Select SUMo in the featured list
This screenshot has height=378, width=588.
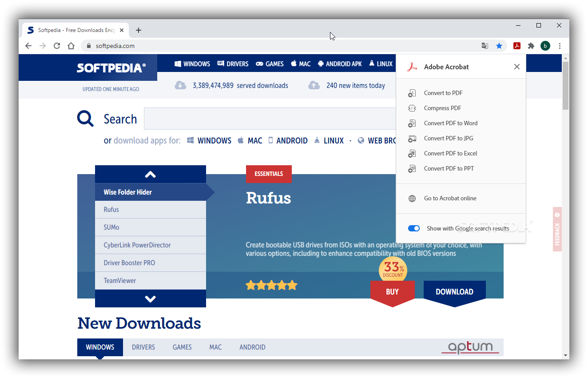point(151,227)
